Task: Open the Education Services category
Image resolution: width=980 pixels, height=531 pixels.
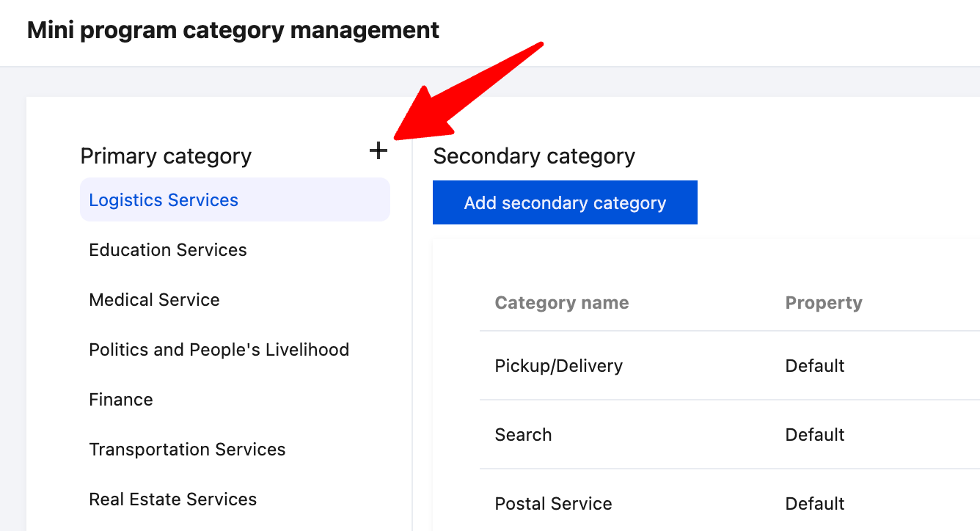Action: click(x=168, y=250)
